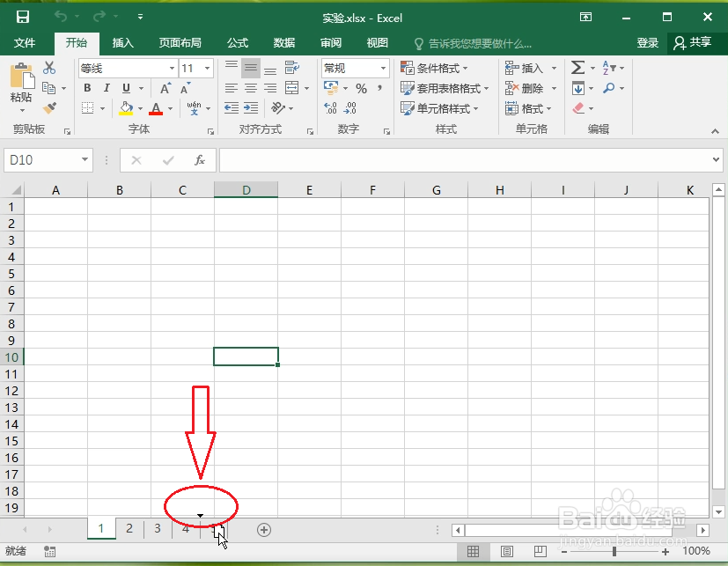Switch to sheet tab 3
This screenshot has width=728, height=566.
(x=157, y=529)
